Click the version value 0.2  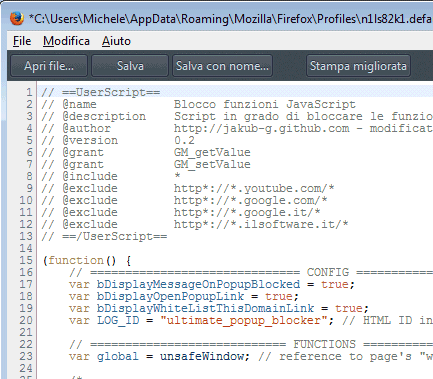184,140
